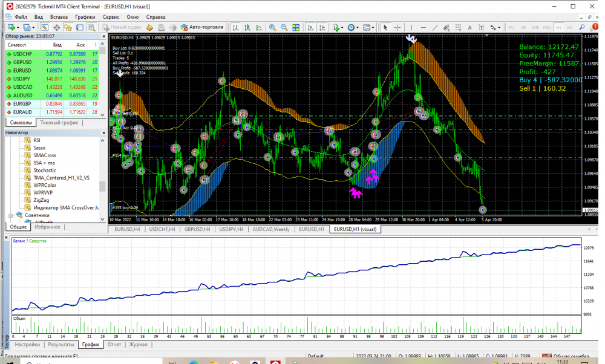The image size is (605, 364).
Task: Click the zoom in magnifier icon
Action: pos(273,27)
